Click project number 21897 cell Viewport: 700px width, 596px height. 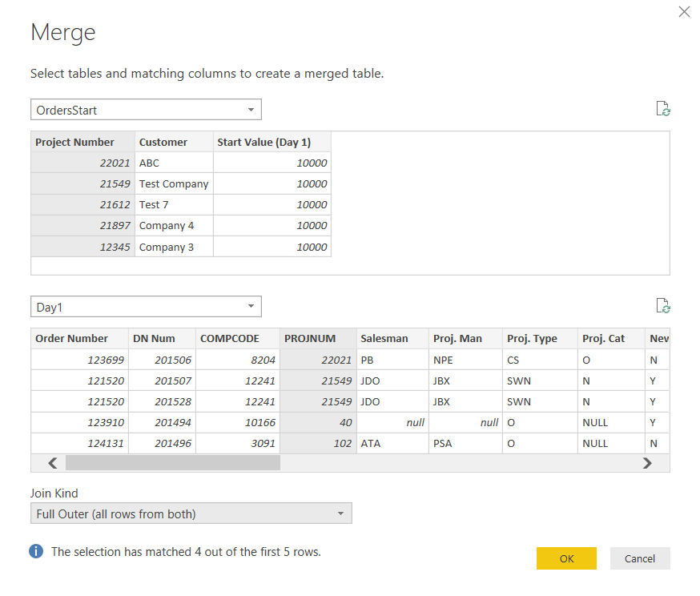(x=83, y=225)
